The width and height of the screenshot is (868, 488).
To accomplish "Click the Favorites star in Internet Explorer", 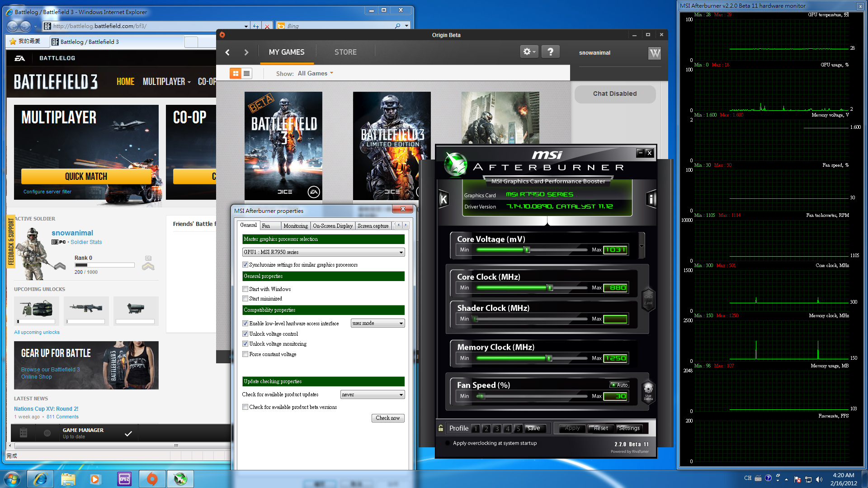I will (x=13, y=42).
